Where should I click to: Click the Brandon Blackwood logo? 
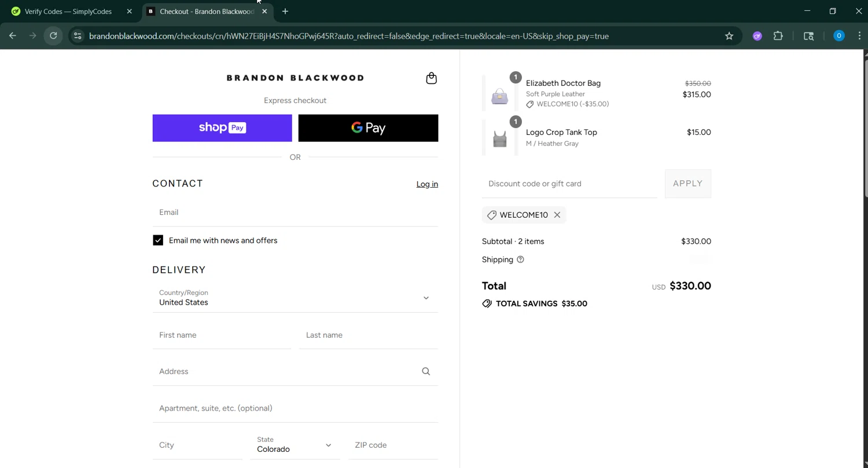click(295, 78)
